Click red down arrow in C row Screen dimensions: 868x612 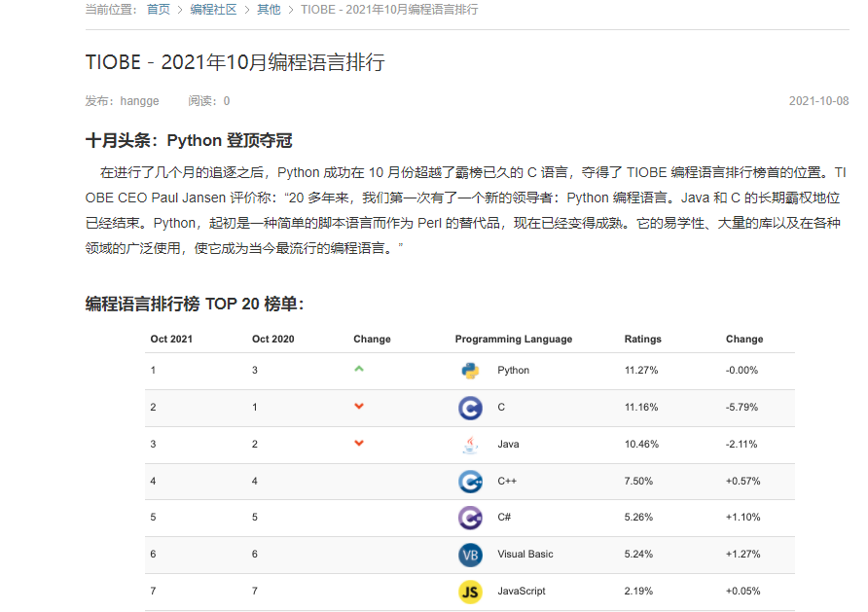point(359,406)
